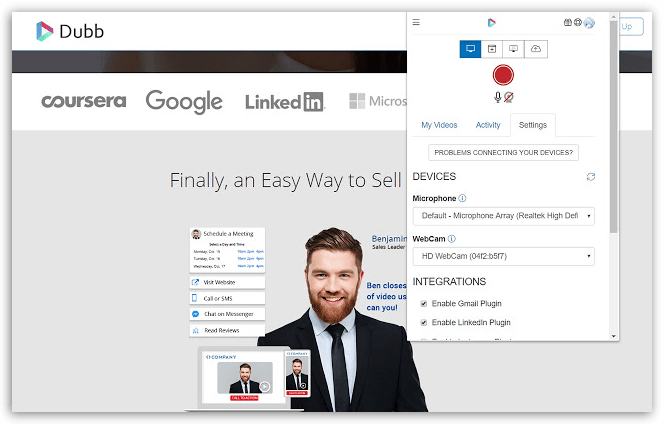Click the partially hidden Sign Up button
The image size is (664, 424).
[x=631, y=27]
